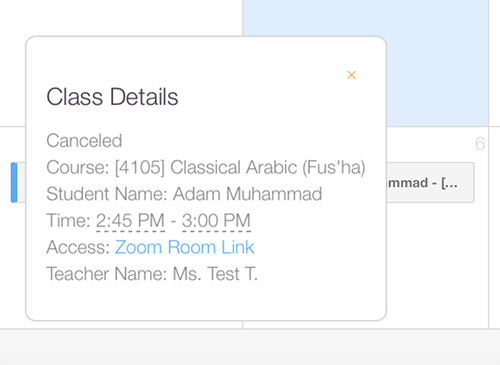Viewport: 500px width, 365px height.
Task: Click the 3:00 PM end time
Action: [x=216, y=221]
